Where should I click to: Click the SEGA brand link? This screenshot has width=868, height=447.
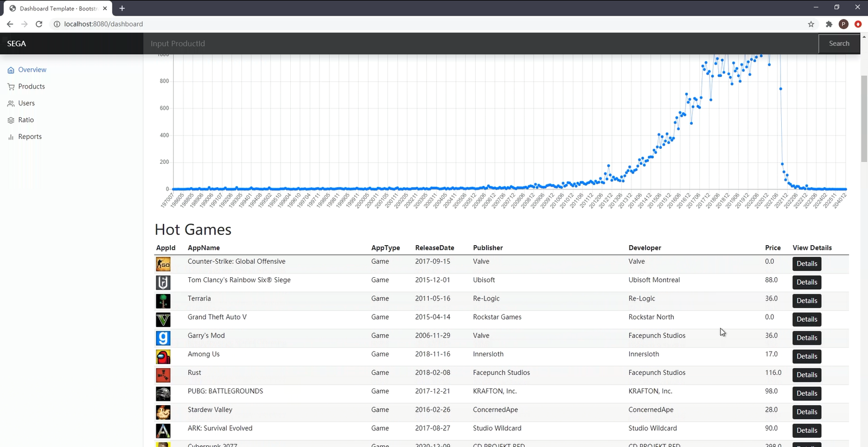(x=16, y=43)
